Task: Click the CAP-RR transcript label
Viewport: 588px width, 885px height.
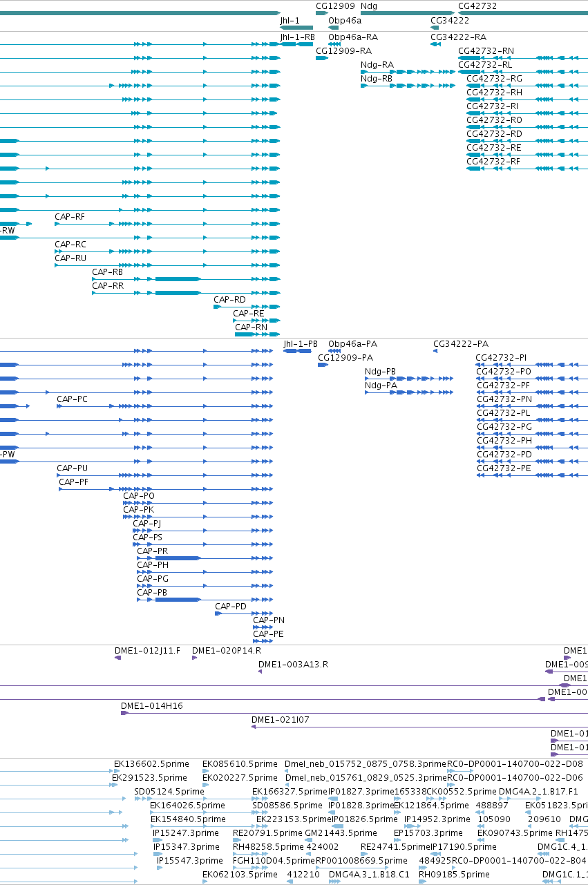Action: point(108,286)
